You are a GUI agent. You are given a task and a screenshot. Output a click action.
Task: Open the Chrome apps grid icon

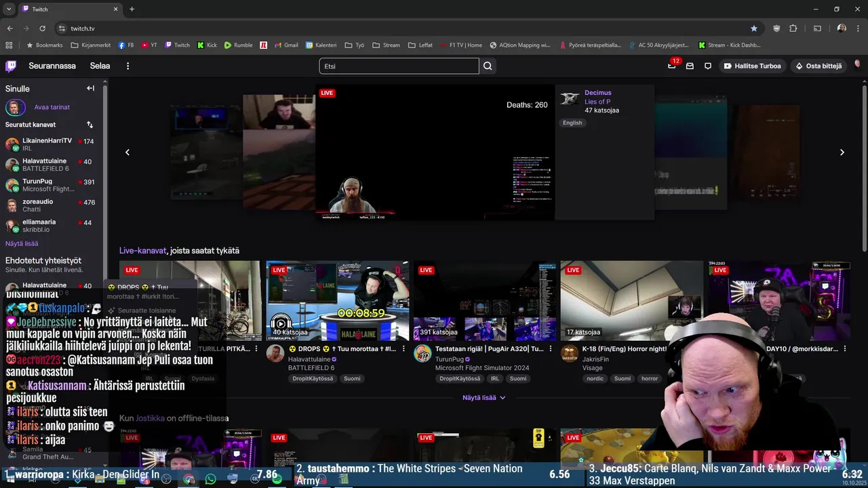click(x=9, y=45)
